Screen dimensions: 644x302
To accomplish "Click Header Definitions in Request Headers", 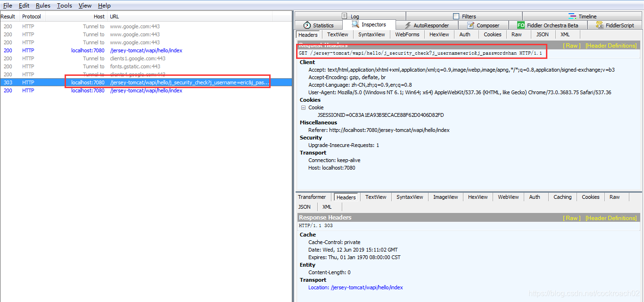I will click(611, 46).
